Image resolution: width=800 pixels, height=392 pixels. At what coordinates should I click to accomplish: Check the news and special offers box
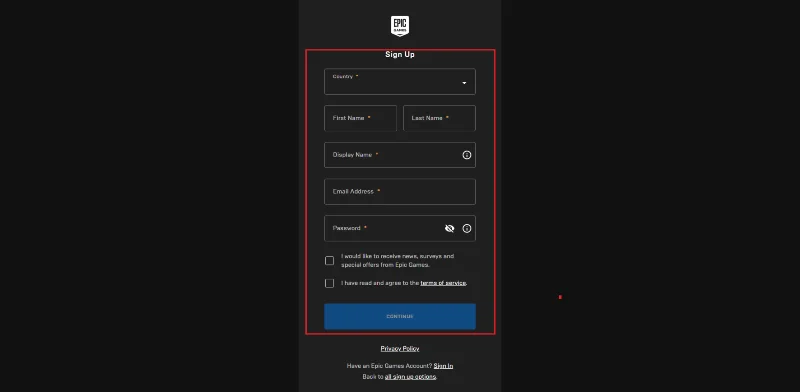pyautogui.click(x=329, y=261)
